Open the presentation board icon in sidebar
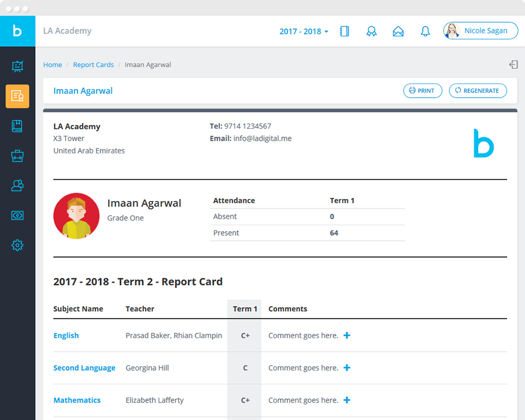This screenshot has width=525, height=420. (x=17, y=66)
